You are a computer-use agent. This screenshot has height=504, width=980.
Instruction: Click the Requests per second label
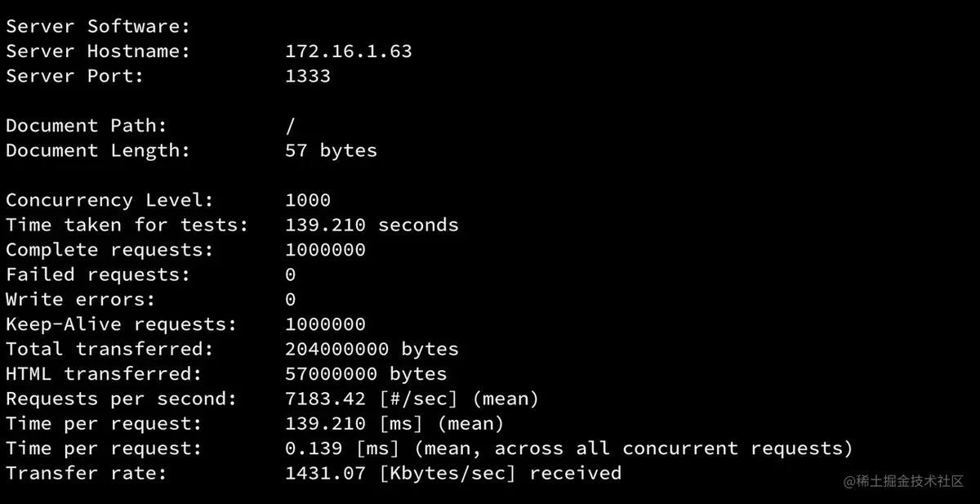pos(121,399)
